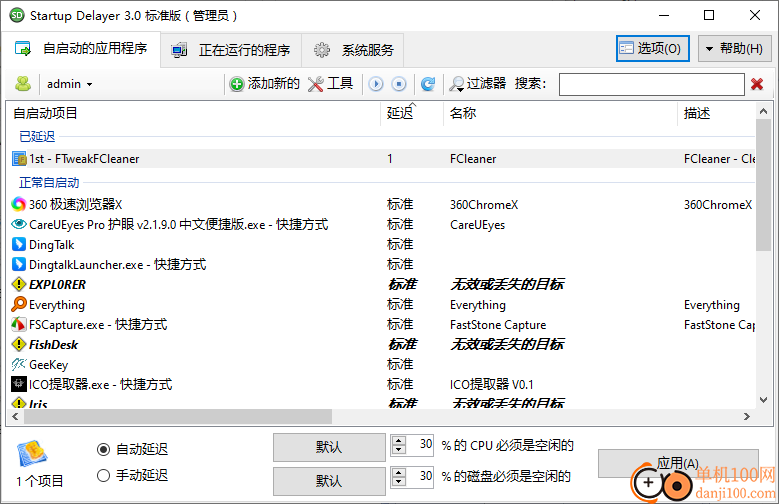Click the GeeKey entry icon
The height and width of the screenshot is (504, 779).
19,364
